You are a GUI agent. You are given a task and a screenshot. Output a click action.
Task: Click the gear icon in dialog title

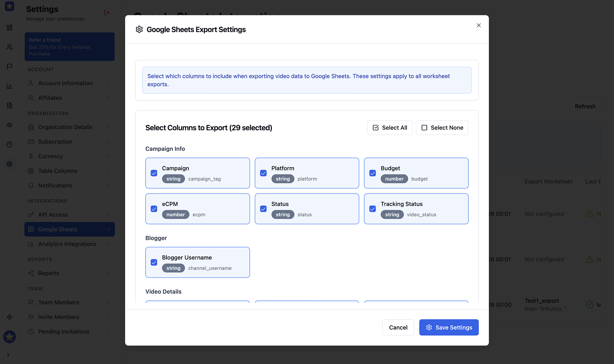point(139,29)
